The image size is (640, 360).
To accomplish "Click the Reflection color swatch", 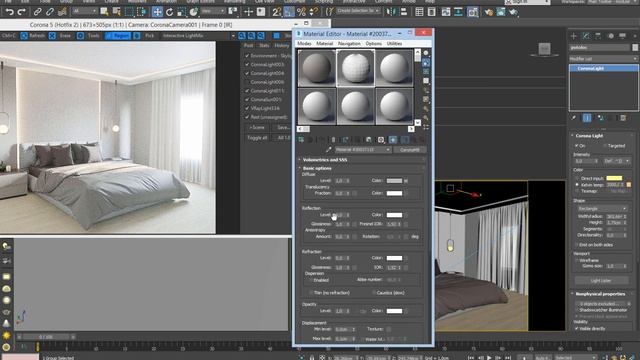I will [x=394, y=215].
